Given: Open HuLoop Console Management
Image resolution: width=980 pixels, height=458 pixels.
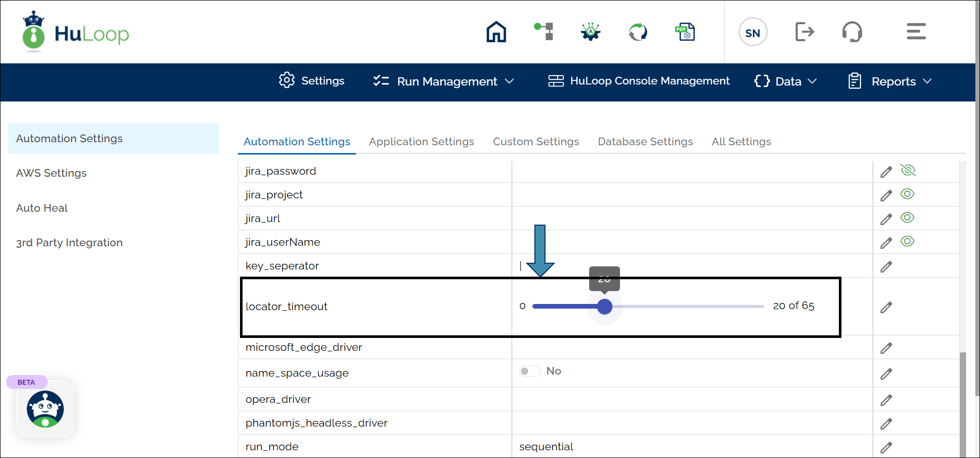Looking at the screenshot, I should click(639, 81).
